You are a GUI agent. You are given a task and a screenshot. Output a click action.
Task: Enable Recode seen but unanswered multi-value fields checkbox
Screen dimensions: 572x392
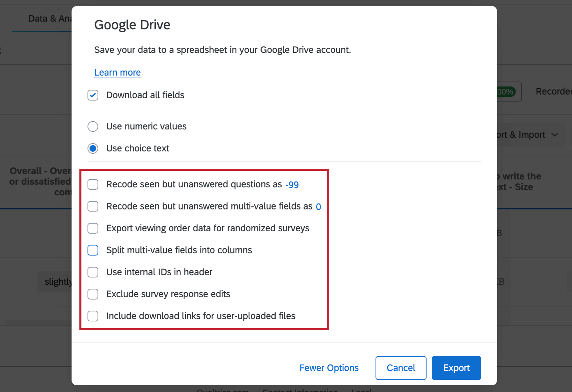(x=93, y=206)
